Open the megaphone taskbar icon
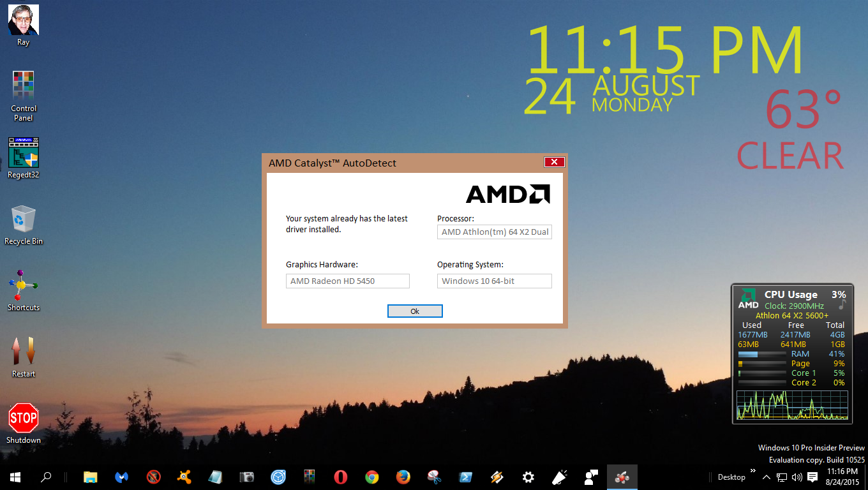The height and width of the screenshot is (490, 868). [x=560, y=477]
